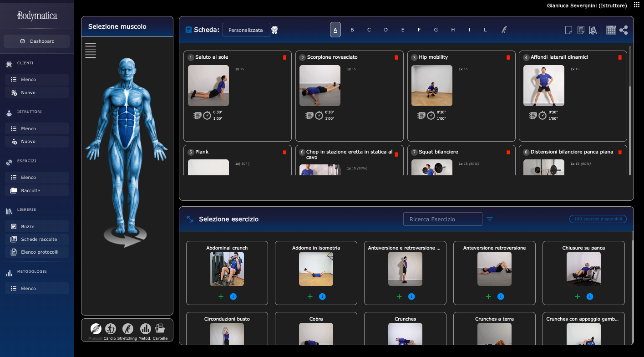Open the hamburger list above the body model

point(91,51)
